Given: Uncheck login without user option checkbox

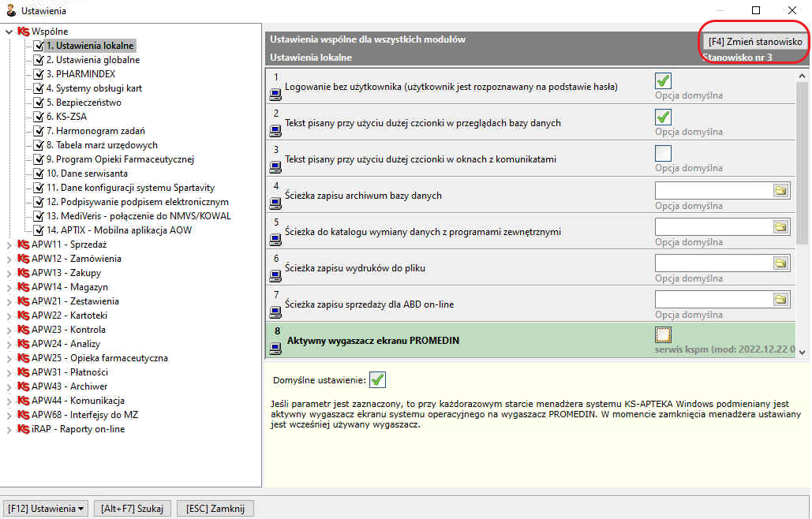Looking at the screenshot, I should [x=663, y=80].
